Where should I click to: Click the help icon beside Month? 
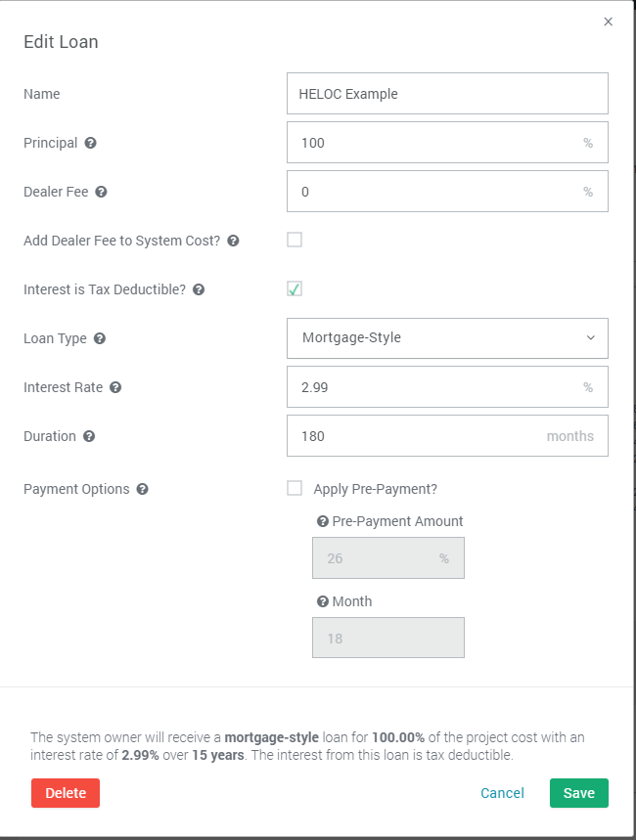(323, 601)
